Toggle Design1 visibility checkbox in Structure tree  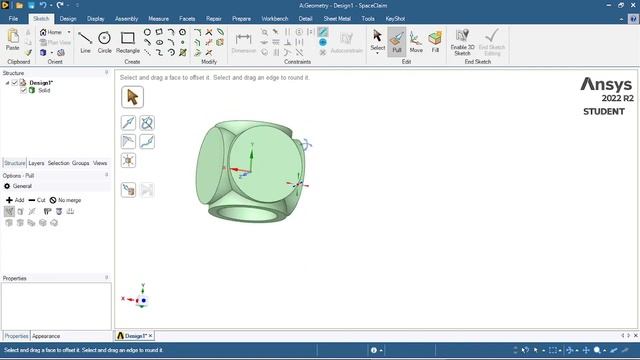15,83
